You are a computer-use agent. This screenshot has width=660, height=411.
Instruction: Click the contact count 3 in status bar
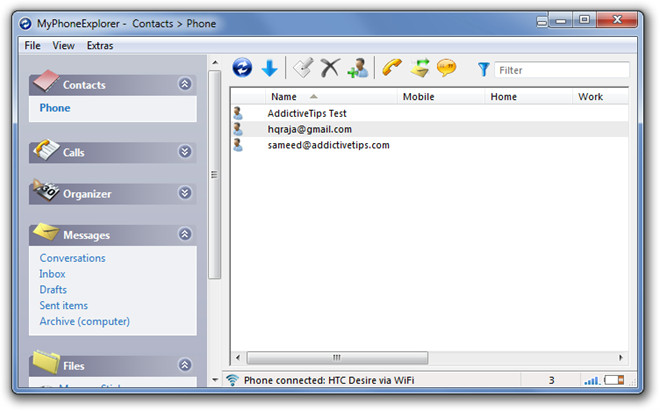tap(551, 380)
